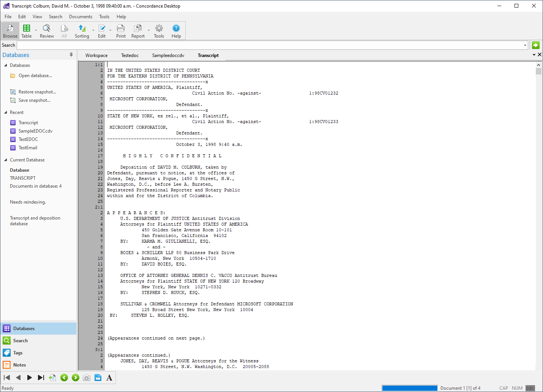Run search with green arrow button

click(535, 45)
